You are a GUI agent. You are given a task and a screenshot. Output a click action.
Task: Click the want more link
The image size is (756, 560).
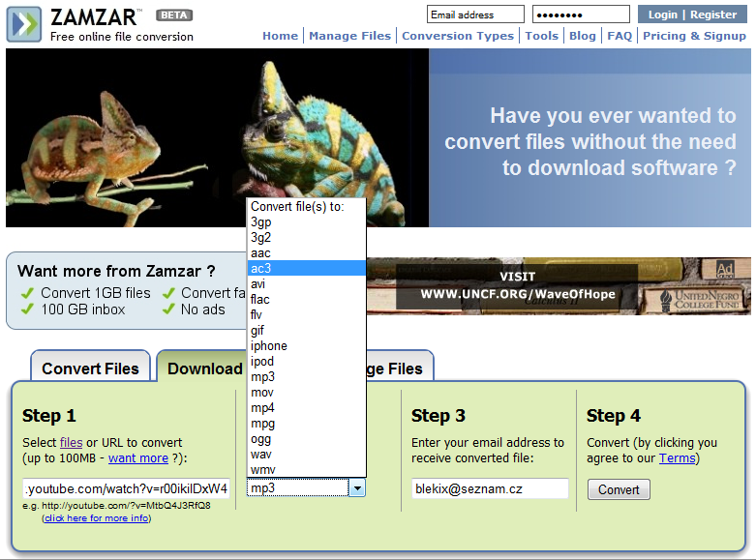138,457
